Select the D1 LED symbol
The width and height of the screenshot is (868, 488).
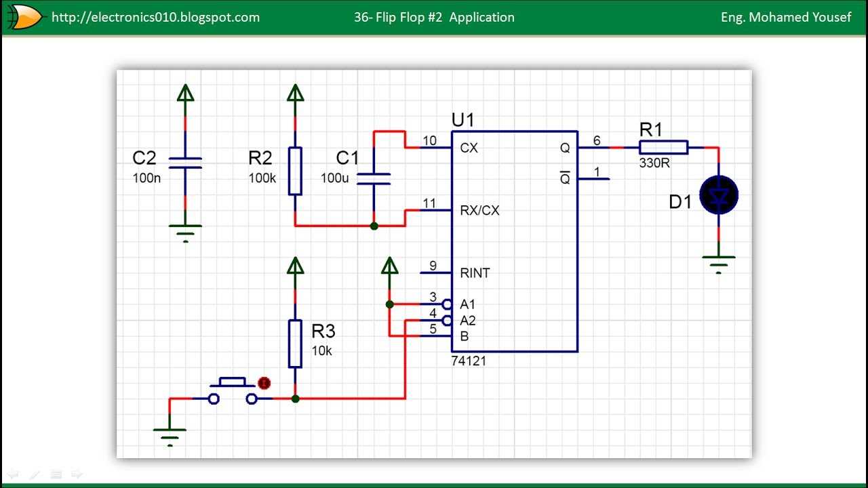click(x=718, y=195)
